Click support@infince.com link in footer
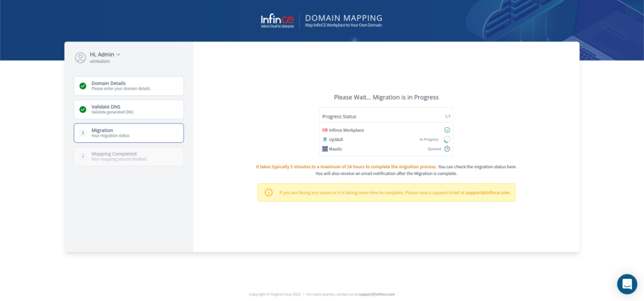The width and height of the screenshot is (644, 301). (377, 295)
